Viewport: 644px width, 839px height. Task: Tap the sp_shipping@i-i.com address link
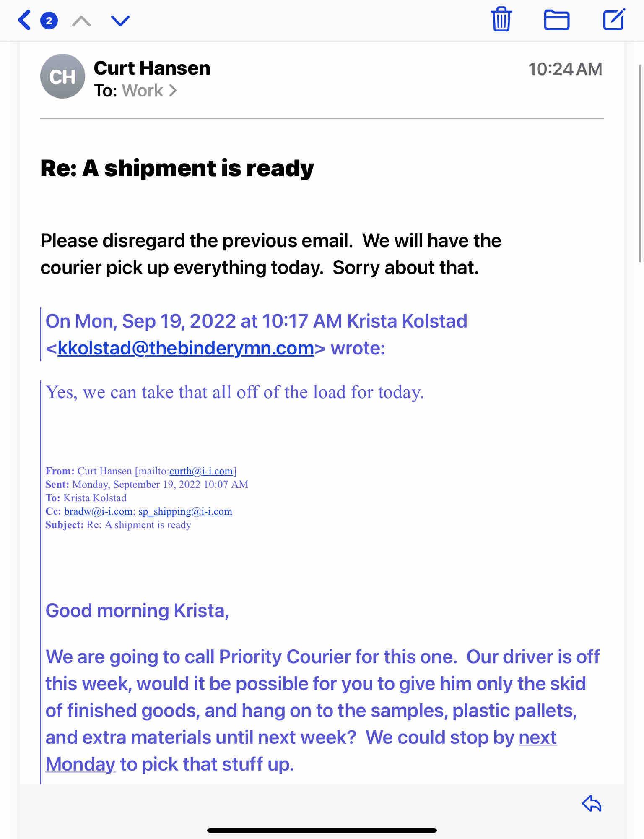click(185, 511)
